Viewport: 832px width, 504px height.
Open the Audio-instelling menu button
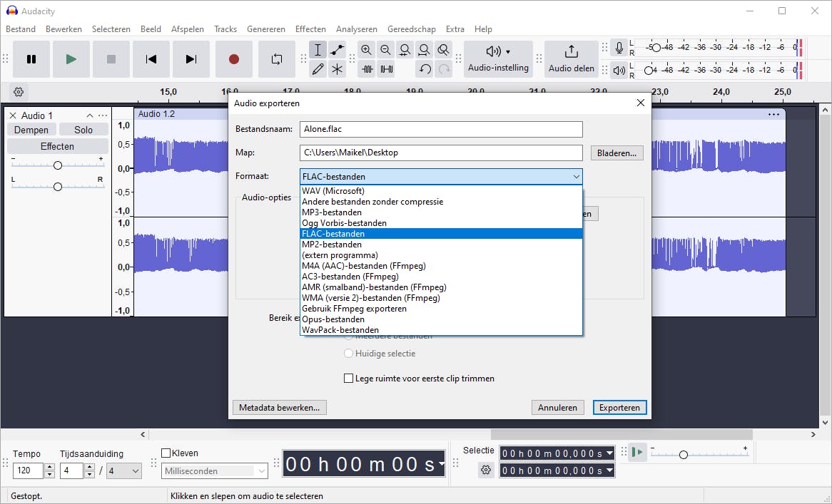click(498, 59)
